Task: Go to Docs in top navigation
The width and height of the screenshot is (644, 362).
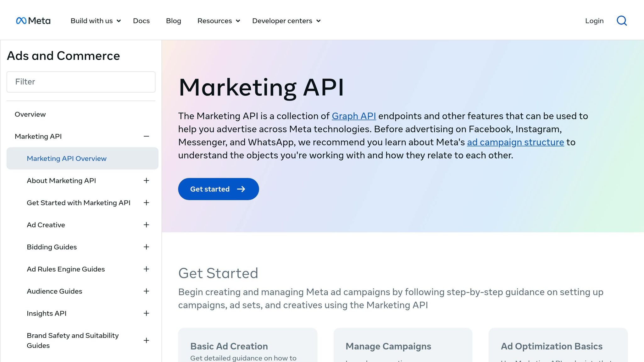Action: (x=141, y=21)
